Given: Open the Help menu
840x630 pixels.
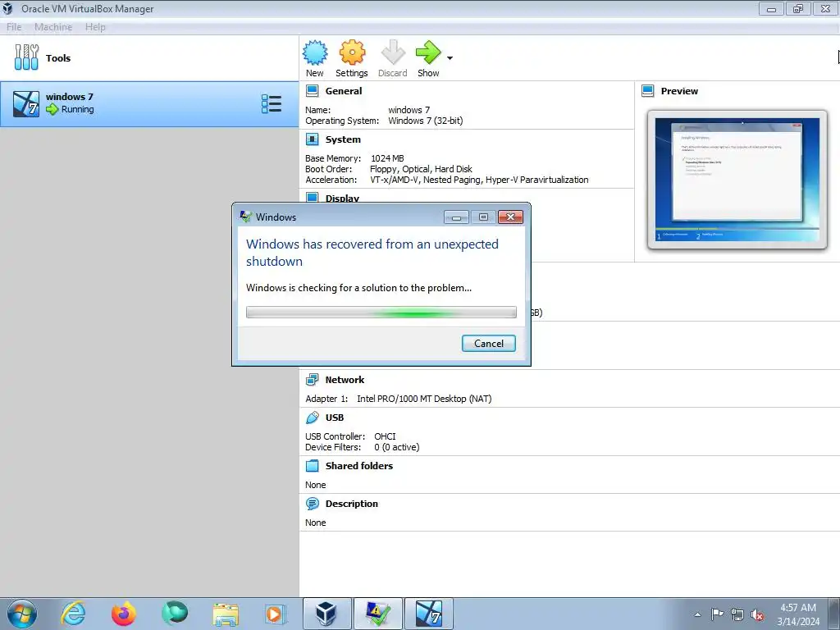Looking at the screenshot, I should (95, 27).
